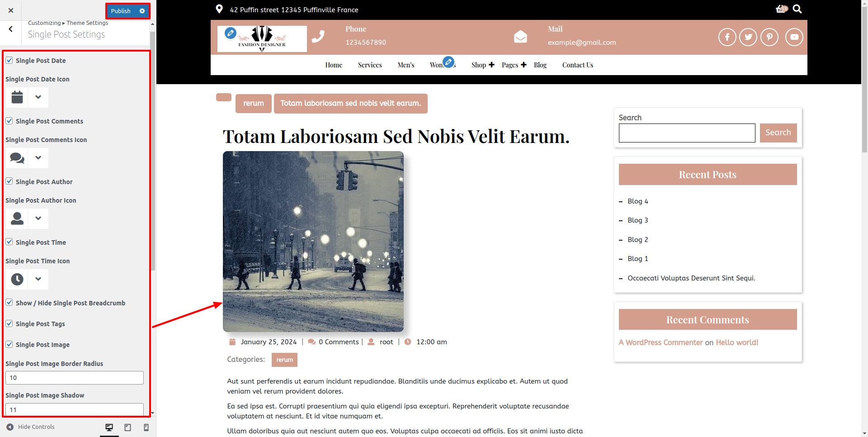Disable Show / Hide Single Post Breadcrumb
The image size is (868, 437).
coord(9,303)
